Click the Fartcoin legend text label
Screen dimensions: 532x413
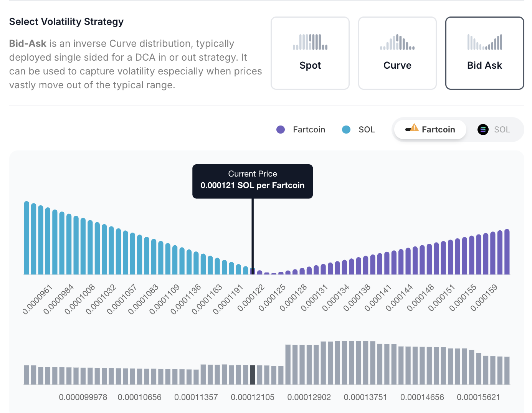click(309, 130)
